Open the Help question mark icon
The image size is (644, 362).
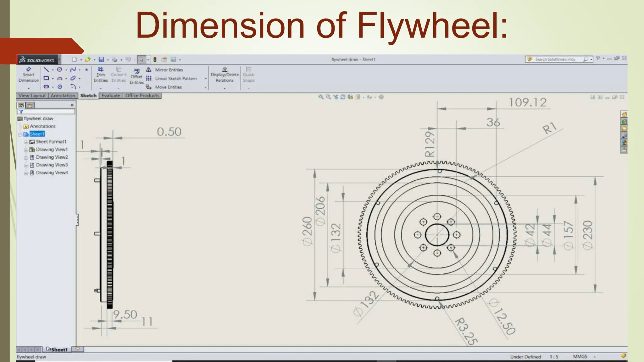598,58
